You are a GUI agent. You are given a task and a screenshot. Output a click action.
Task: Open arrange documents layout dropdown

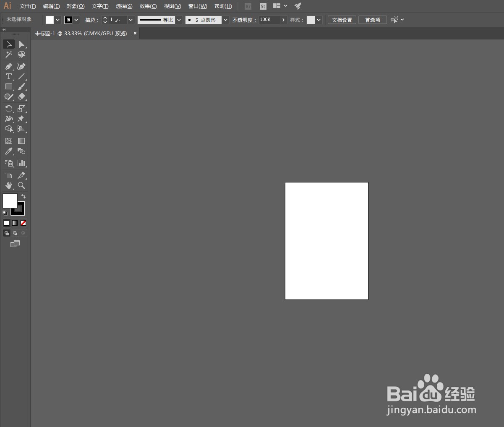tap(280, 6)
